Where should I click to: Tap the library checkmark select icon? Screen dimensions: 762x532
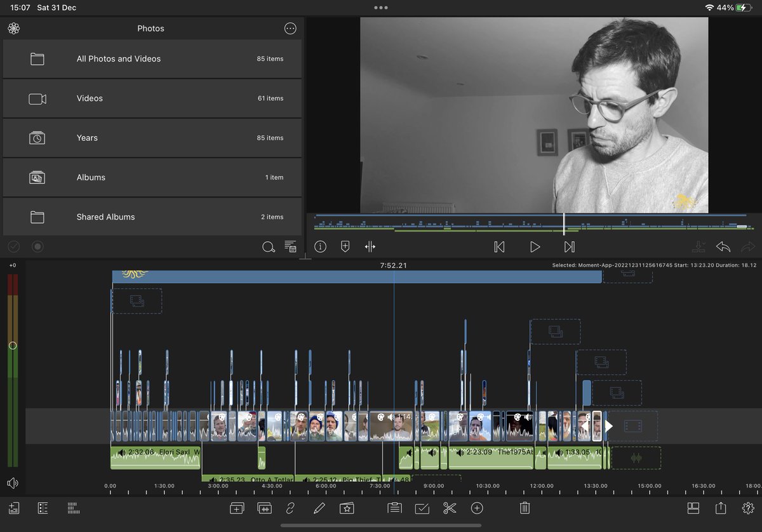tap(14, 246)
